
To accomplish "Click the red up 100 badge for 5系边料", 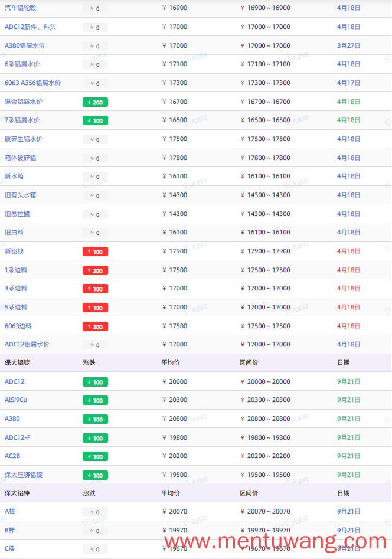I will click(95, 308).
